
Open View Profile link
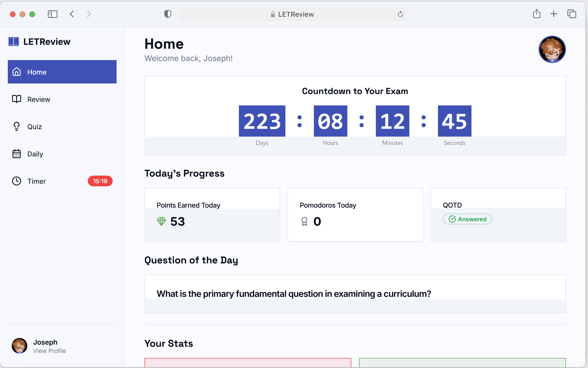point(49,351)
